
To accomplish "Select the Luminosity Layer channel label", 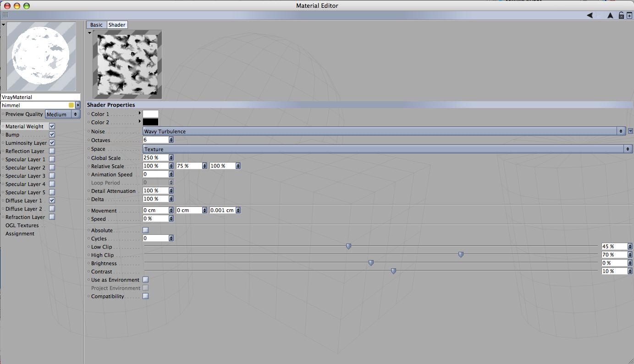I will (26, 143).
